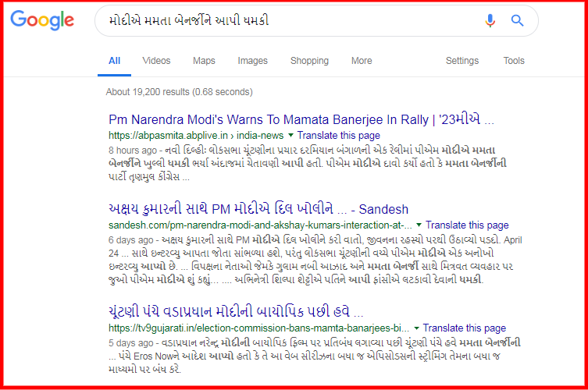Image resolution: width=588 pixels, height=390 pixels.
Task: Switch to the Videos tab
Action: coord(156,61)
